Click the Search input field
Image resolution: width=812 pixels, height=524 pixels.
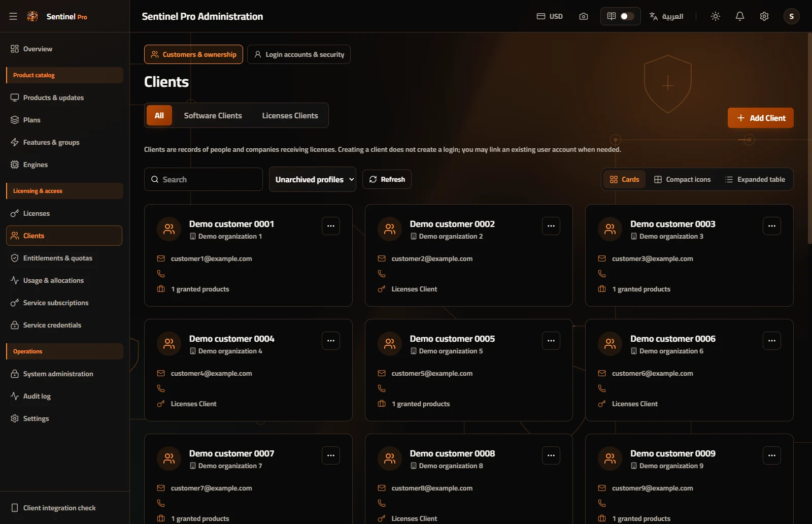(x=204, y=179)
